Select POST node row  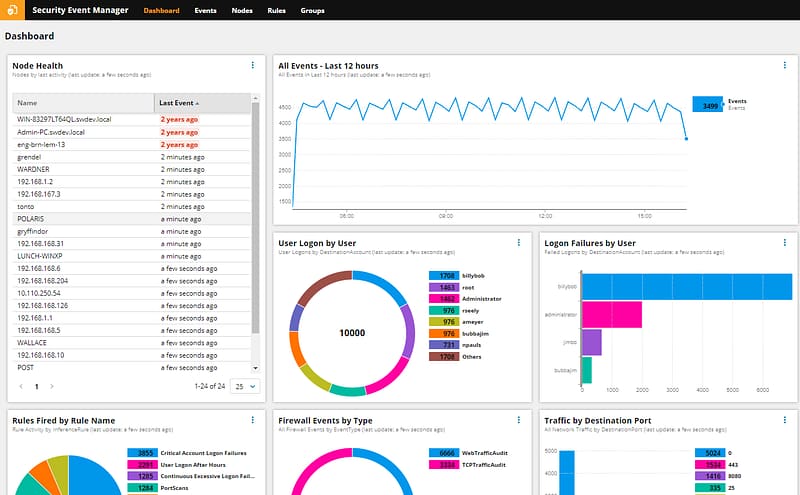[132, 367]
